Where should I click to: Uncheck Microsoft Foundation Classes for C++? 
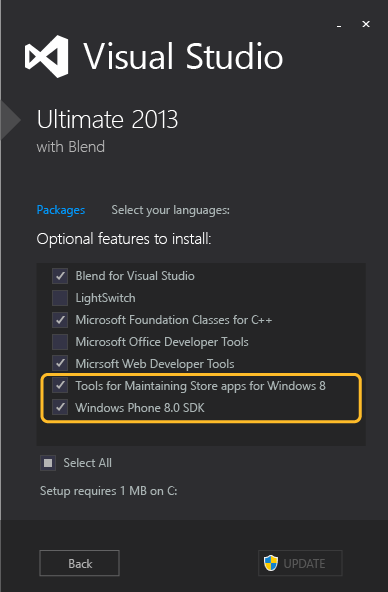point(60,320)
